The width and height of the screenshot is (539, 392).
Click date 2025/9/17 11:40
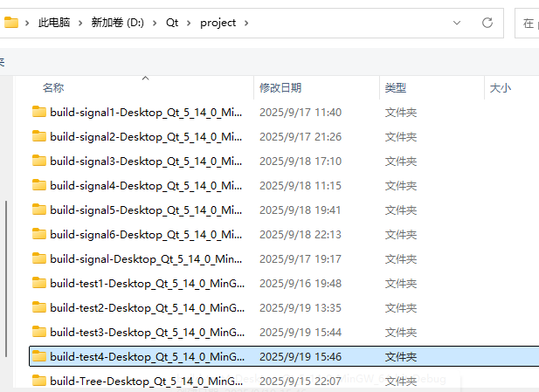pyautogui.click(x=301, y=113)
